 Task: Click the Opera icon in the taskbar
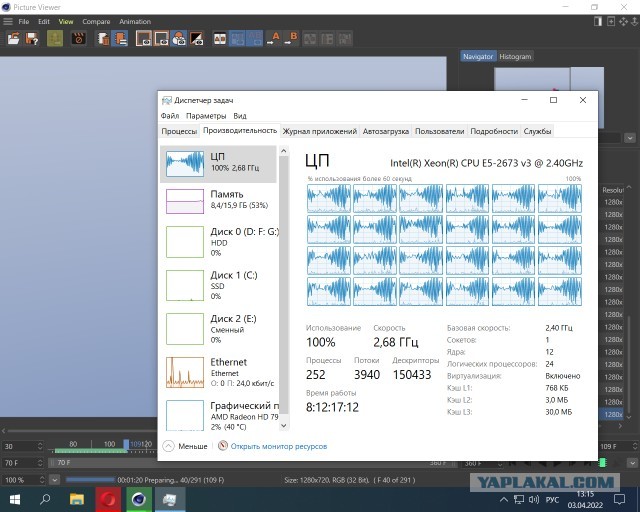pos(108,499)
